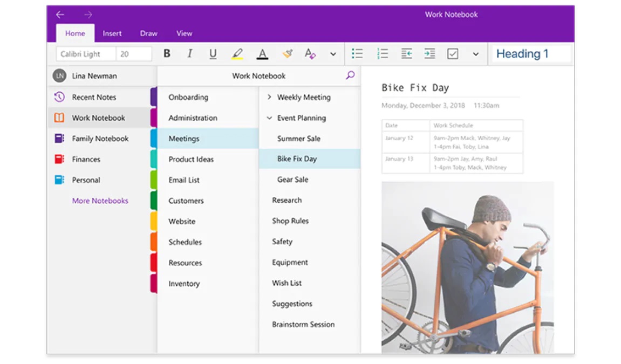Click the font size field
Image resolution: width=621 pixels, height=364 pixels.
134,54
